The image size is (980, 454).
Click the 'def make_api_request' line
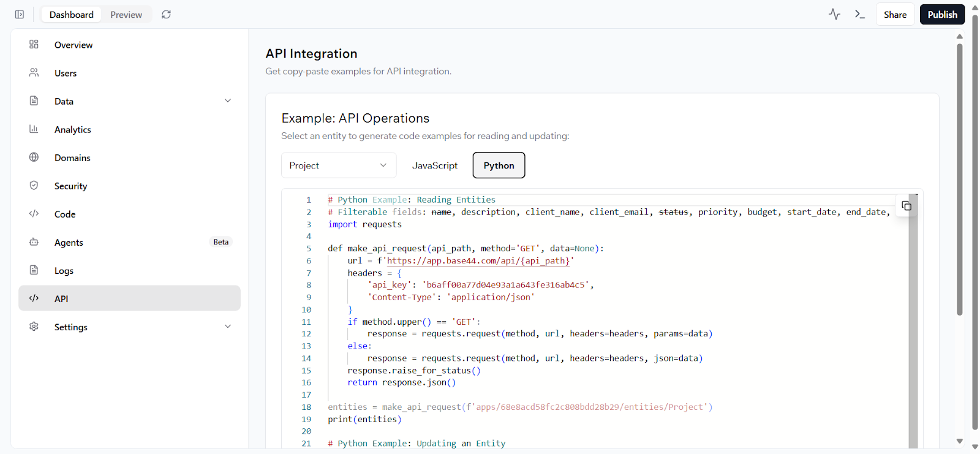466,248
